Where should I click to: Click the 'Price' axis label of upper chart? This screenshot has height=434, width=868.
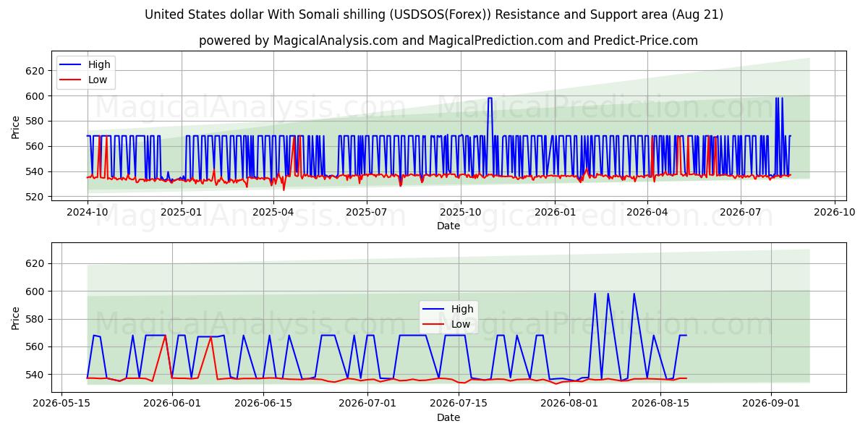16,127
